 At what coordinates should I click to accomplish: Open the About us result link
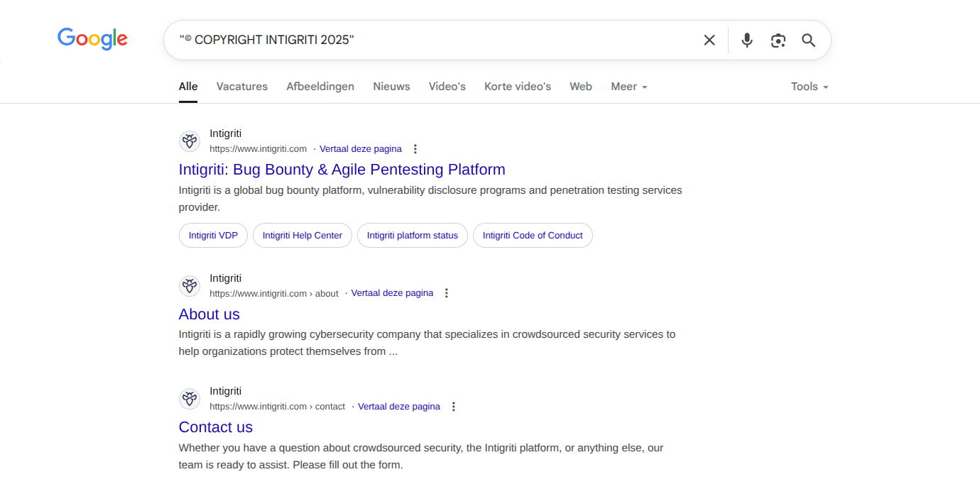(209, 314)
